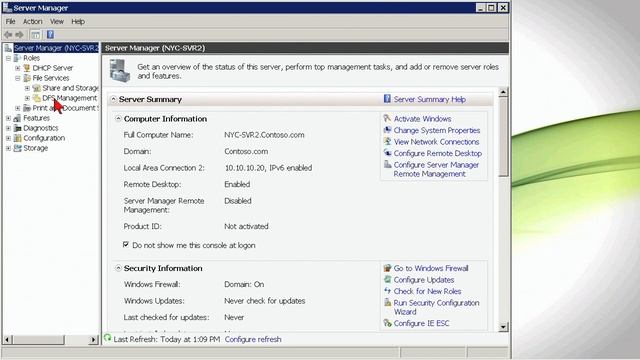Click the Print and Document Services icon

pos(27,108)
